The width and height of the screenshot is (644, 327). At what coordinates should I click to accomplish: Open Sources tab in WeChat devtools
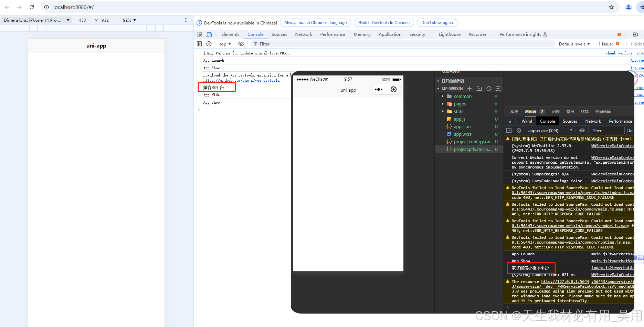point(570,121)
